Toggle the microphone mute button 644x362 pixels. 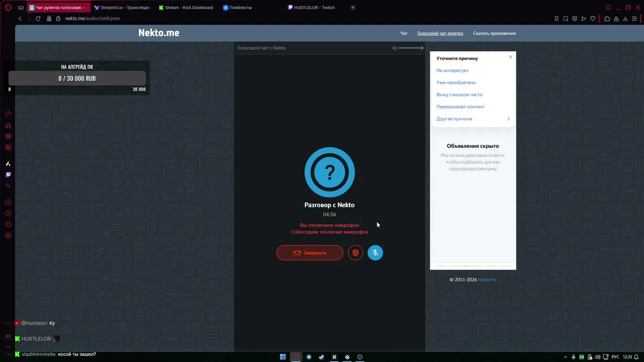(375, 253)
